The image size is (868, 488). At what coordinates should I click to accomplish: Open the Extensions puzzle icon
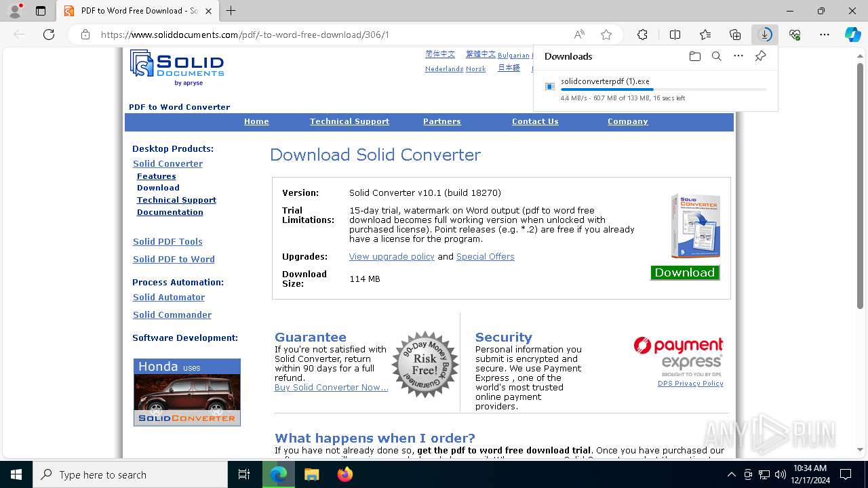(642, 35)
